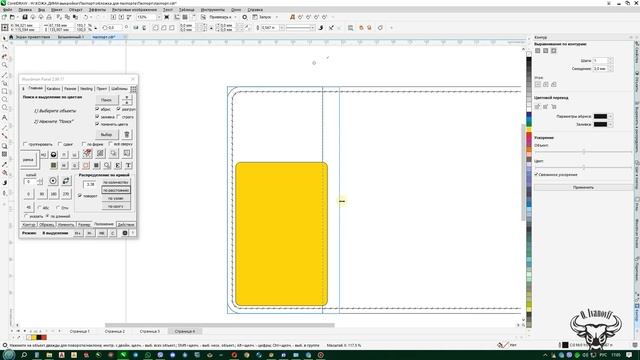
Task: Open the line style dropdown in property bar
Action: click(x=312, y=28)
